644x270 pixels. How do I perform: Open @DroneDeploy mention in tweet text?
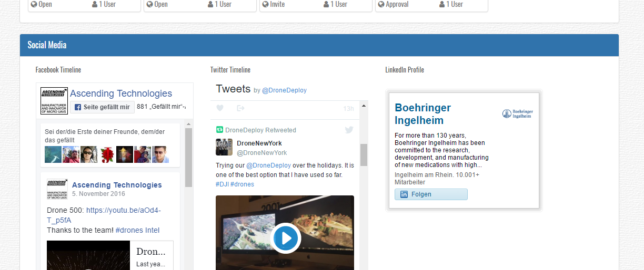[x=268, y=165]
